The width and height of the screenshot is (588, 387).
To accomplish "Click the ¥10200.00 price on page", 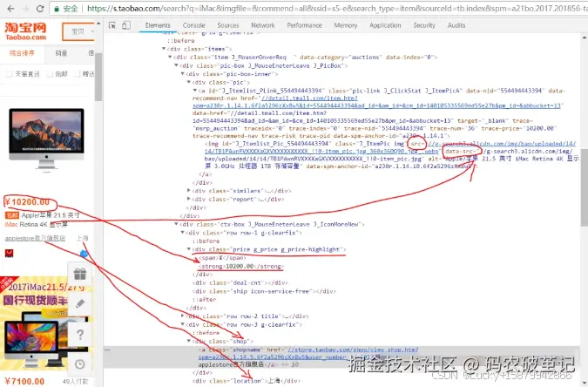I will tap(27, 202).
